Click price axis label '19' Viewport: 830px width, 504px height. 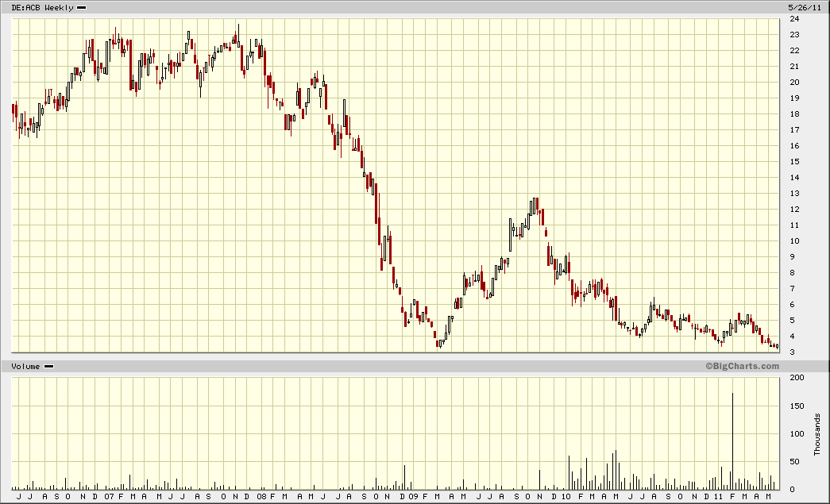coord(794,98)
